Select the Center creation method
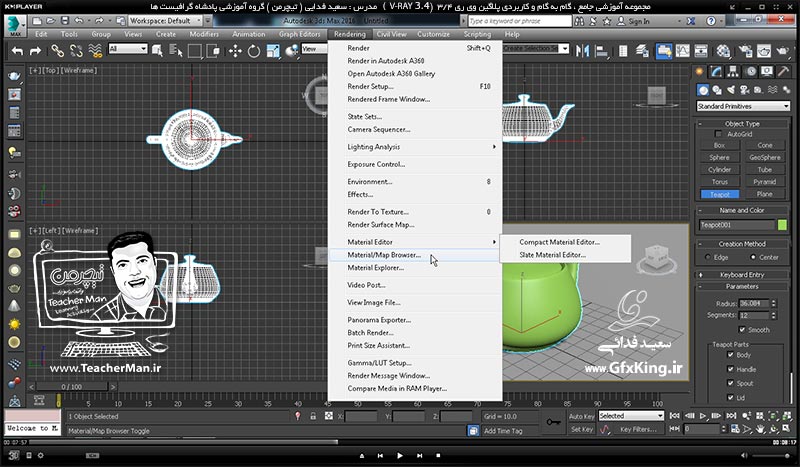 [753, 257]
